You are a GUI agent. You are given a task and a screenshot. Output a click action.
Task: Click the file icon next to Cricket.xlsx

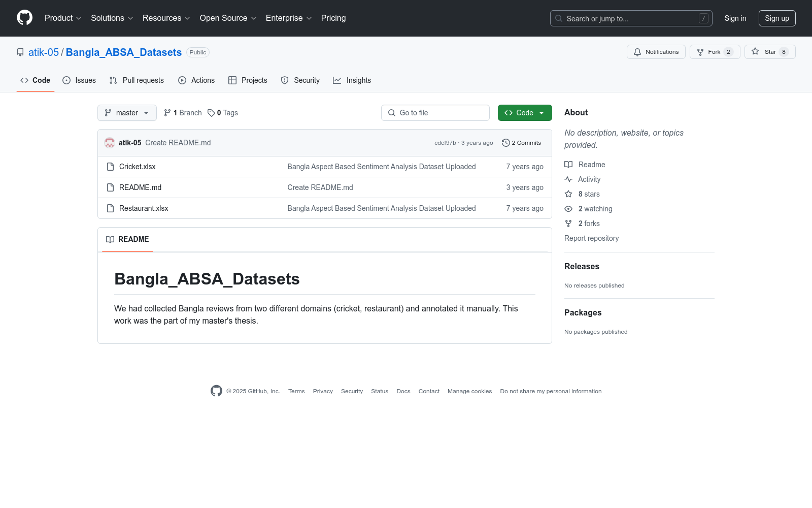click(x=110, y=167)
